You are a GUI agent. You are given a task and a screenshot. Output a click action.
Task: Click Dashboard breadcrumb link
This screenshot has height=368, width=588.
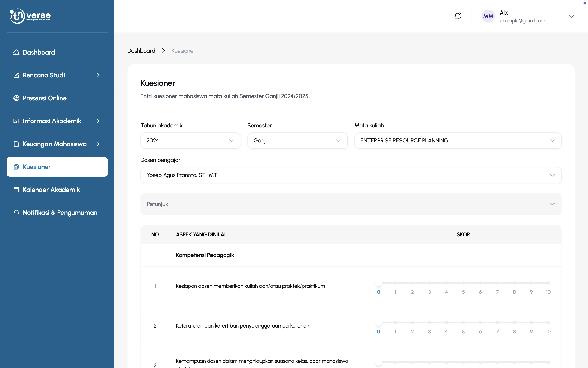[x=141, y=51]
